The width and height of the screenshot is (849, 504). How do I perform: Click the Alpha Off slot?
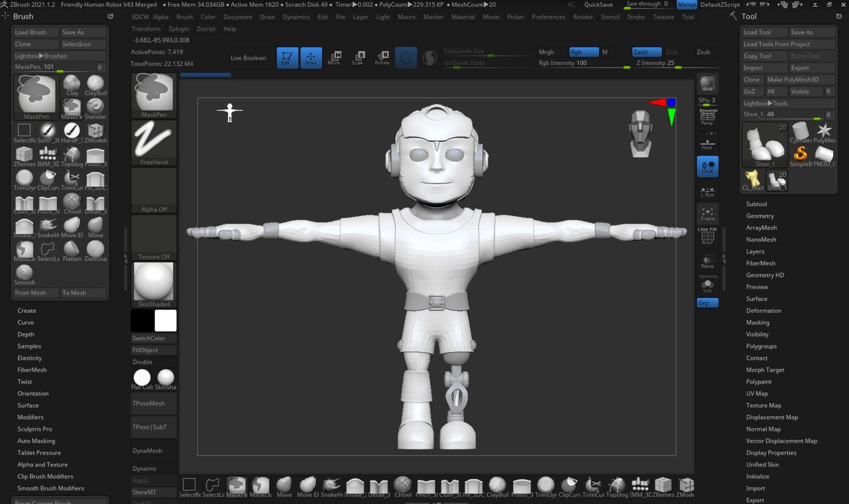click(154, 190)
